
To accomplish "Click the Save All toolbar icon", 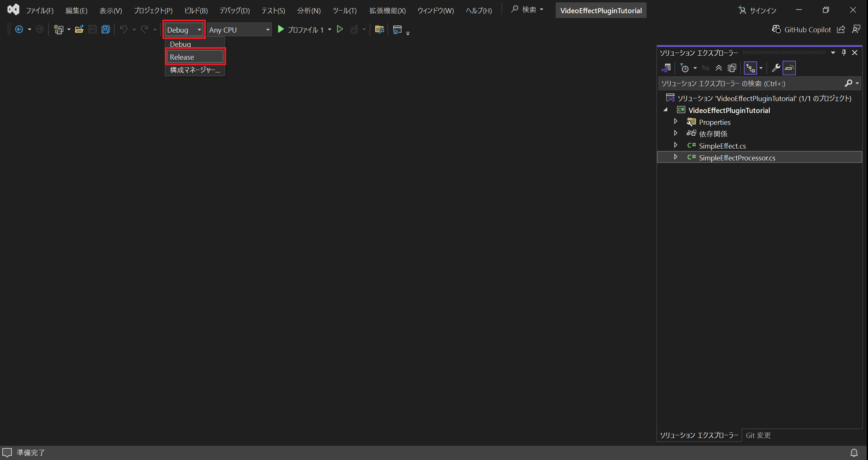I will (105, 30).
